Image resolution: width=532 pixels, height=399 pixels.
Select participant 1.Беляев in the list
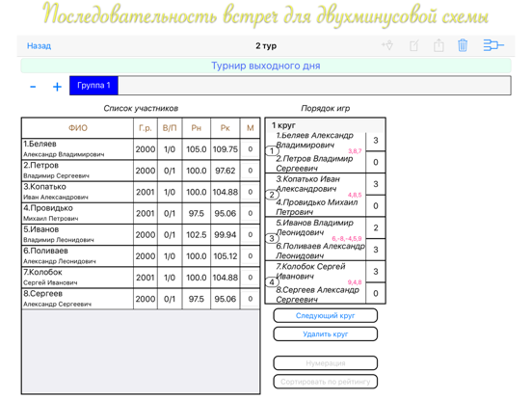click(77, 149)
